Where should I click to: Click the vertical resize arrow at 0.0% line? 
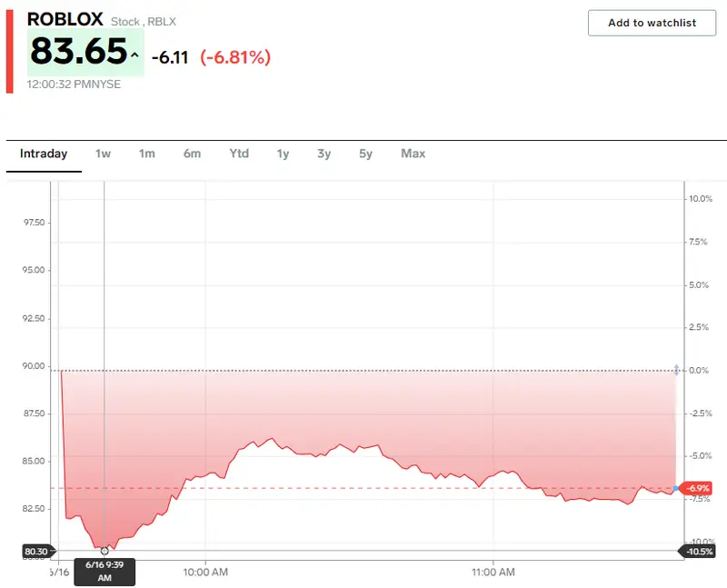pos(676,370)
